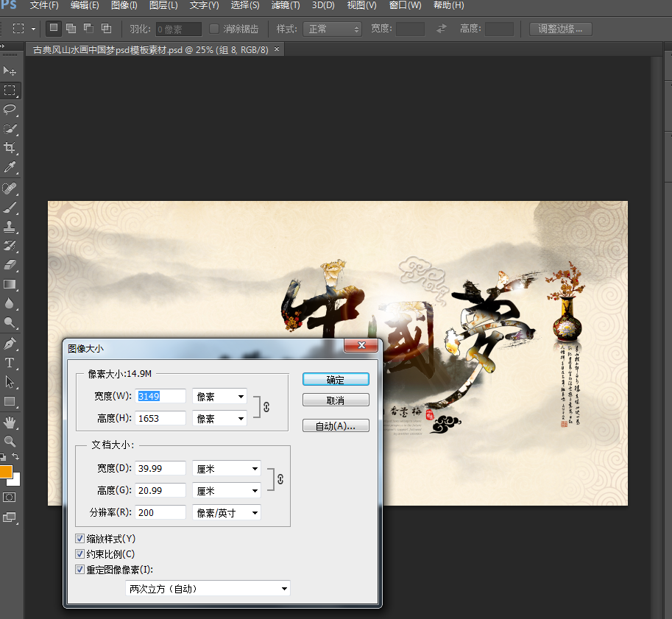Viewport: 672px width, 619px height.
Task: Open the 图像(I) menu
Action: [x=124, y=5]
